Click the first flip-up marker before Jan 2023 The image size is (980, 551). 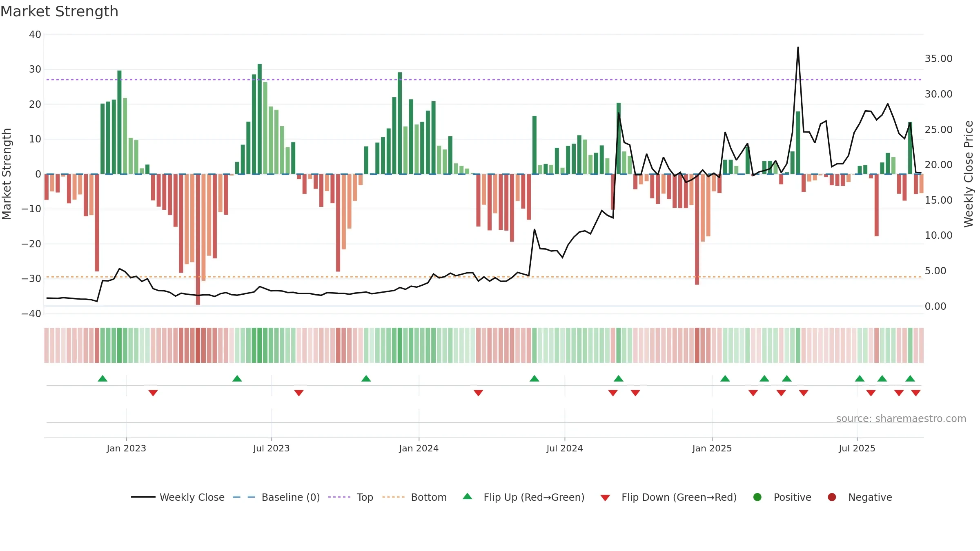(x=102, y=378)
